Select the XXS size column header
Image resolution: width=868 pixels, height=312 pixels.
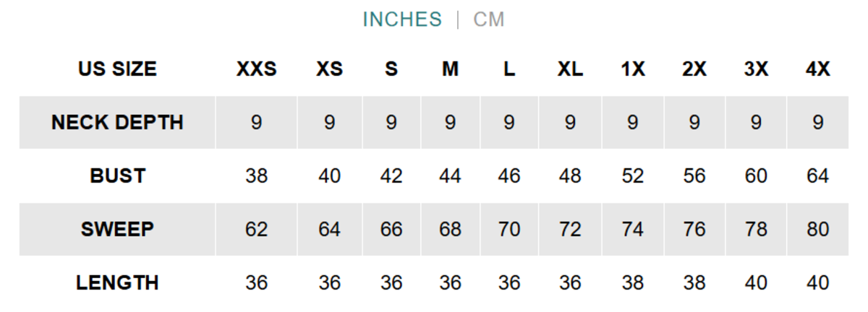(256, 69)
